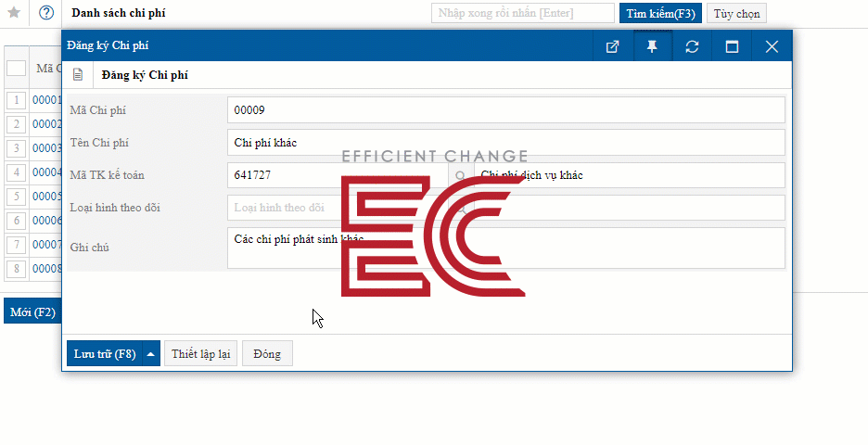Select row number 1 in the list
The image size is (868, 445).
coord(17,100)
